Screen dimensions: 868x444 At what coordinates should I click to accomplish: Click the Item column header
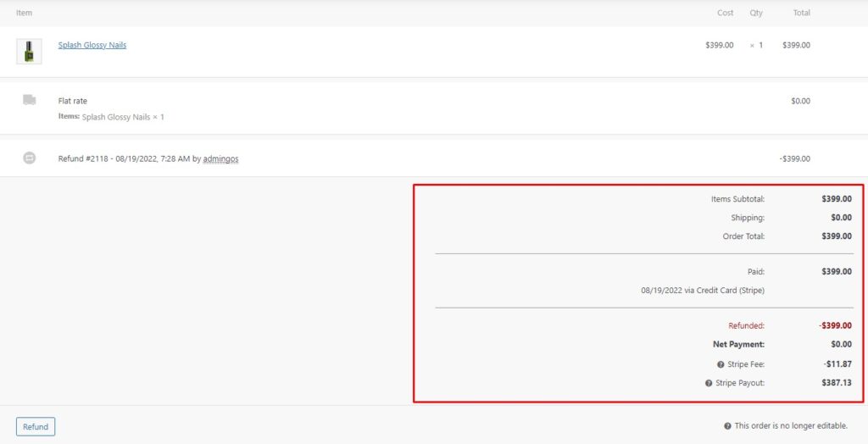(x=24, y=13)
